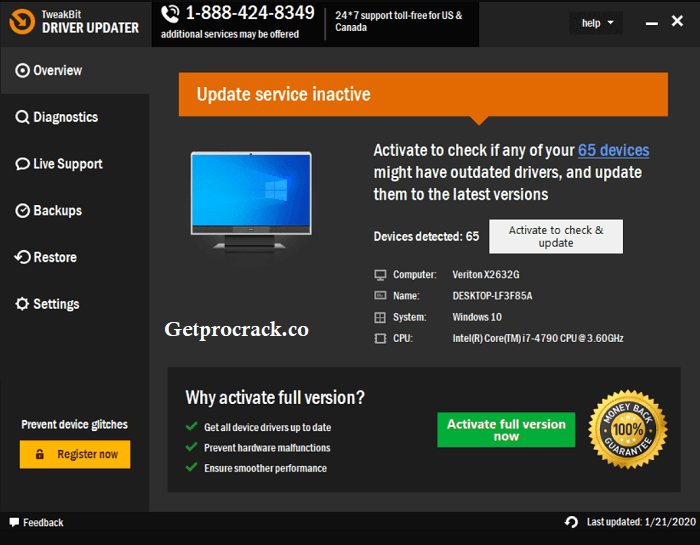Click the Overview target icon
The width and height of the screenshot is (700, 545).
click(x=22, y=71)
